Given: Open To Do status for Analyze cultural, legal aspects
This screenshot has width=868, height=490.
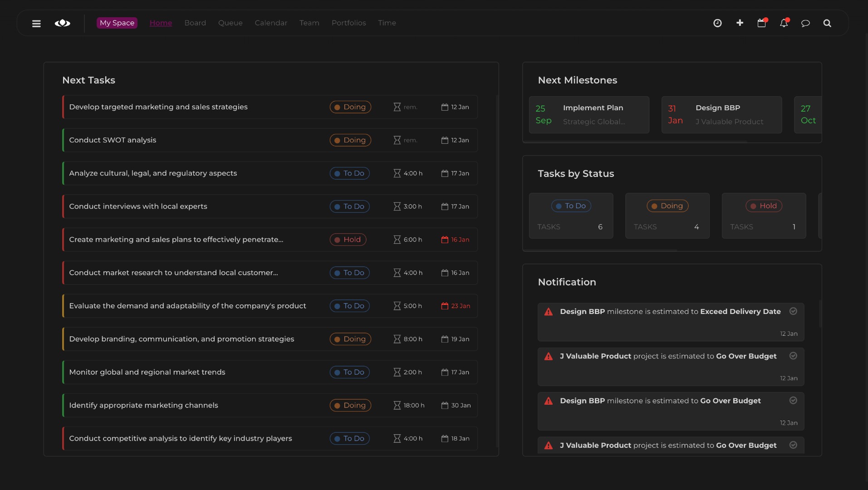Looking at the screenshot, I should (x=349, y=173).
